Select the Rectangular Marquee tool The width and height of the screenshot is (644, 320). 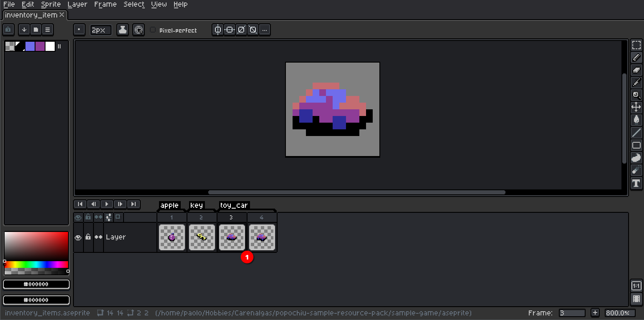pos(636,45)
